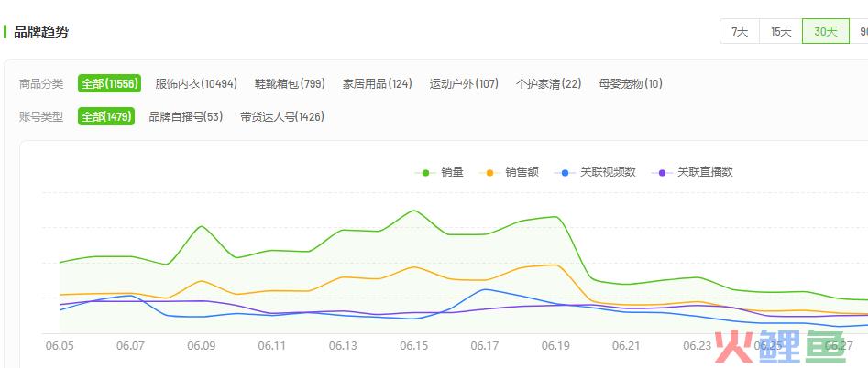Image resolution: width=868 pixels, height=368 pixels.
Task: Filter by 运动户外(107) category
Action: [x=464, y=84]
